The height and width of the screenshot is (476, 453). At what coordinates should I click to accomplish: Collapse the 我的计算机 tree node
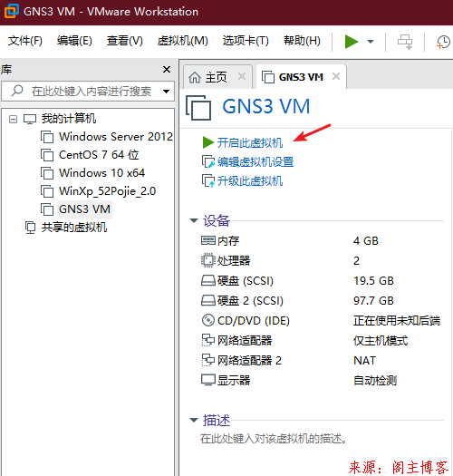13,119
